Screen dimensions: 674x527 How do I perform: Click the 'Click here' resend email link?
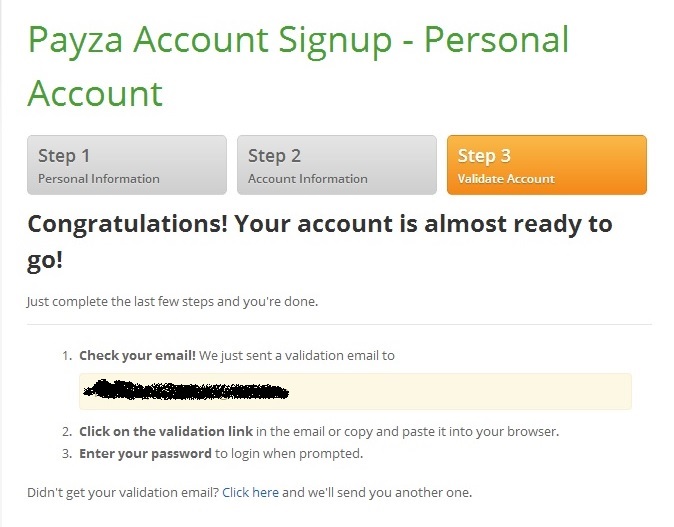[x=250, y=492]
